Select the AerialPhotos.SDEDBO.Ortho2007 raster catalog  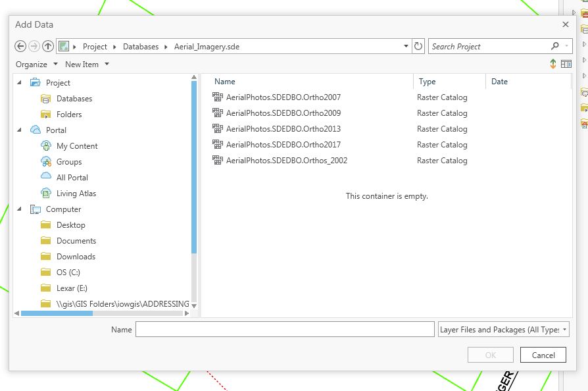click(x=284, y=97)
